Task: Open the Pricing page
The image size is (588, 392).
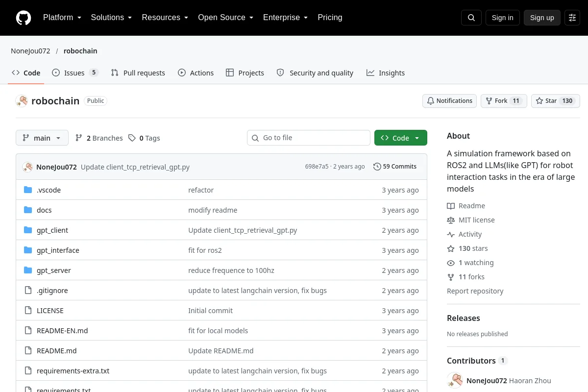Action: click(x=330, y=18)
